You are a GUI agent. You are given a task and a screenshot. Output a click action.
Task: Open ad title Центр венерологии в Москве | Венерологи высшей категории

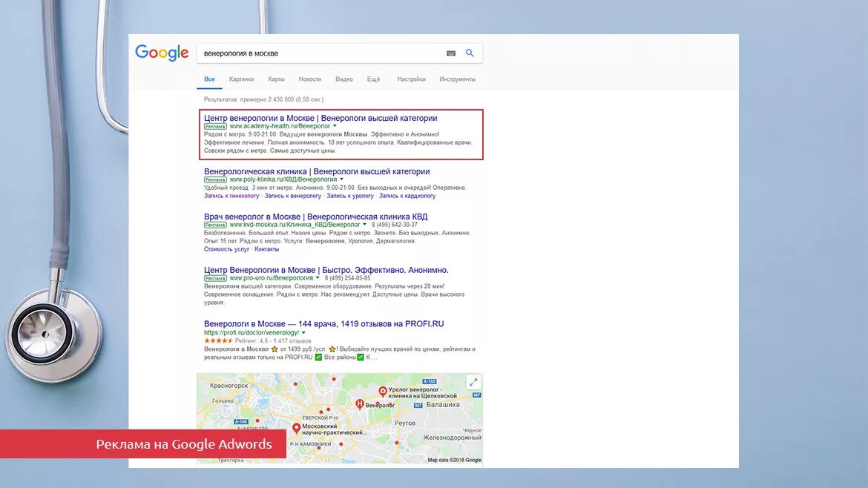tap(320, 118)
